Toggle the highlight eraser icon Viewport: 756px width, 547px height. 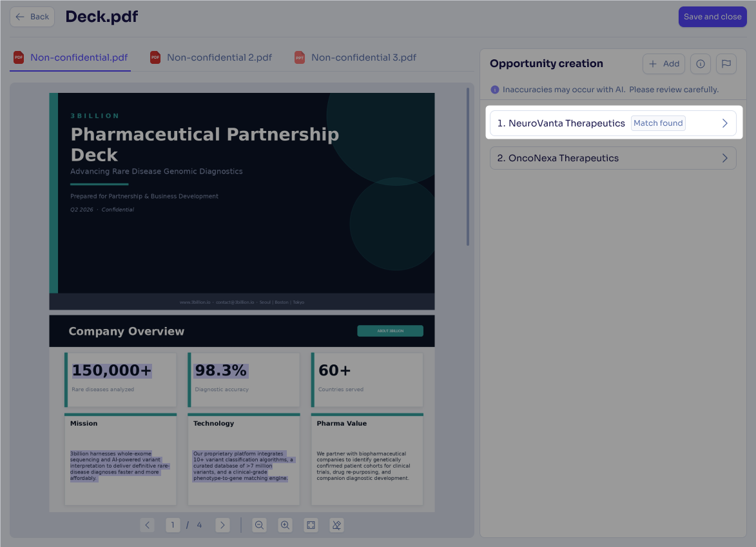coord(336,525)
